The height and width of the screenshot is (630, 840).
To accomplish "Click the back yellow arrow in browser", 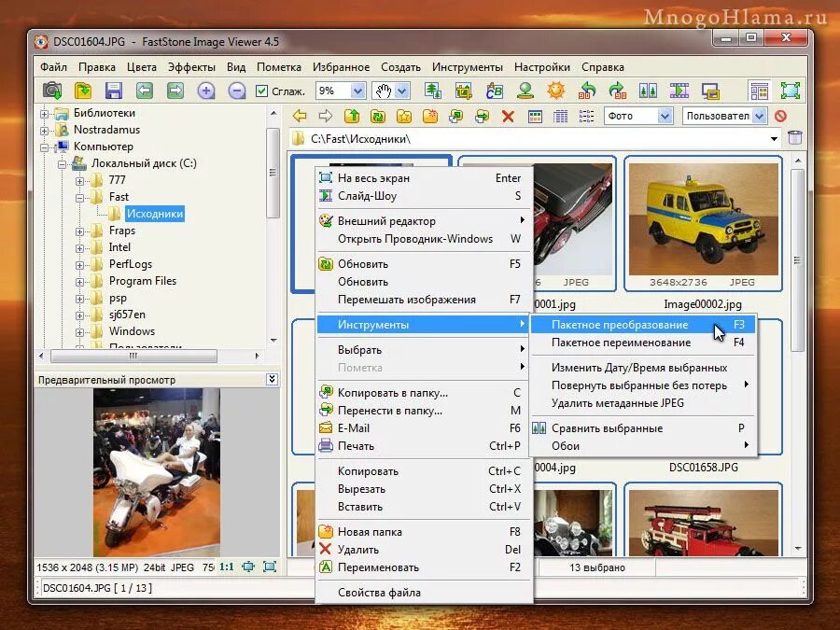I will tap(300, 116).
